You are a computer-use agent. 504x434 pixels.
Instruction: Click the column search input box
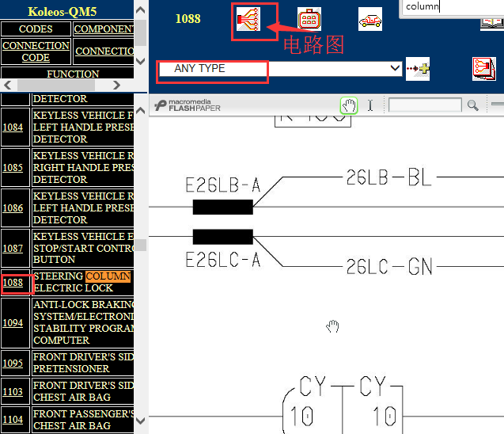point(452,7)
